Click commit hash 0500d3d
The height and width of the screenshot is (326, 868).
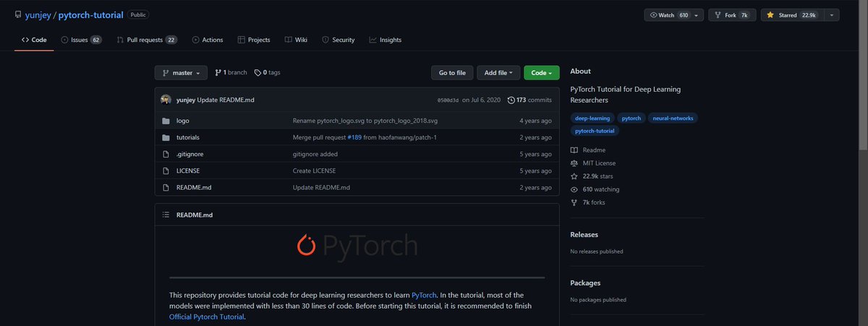(448, 100)
